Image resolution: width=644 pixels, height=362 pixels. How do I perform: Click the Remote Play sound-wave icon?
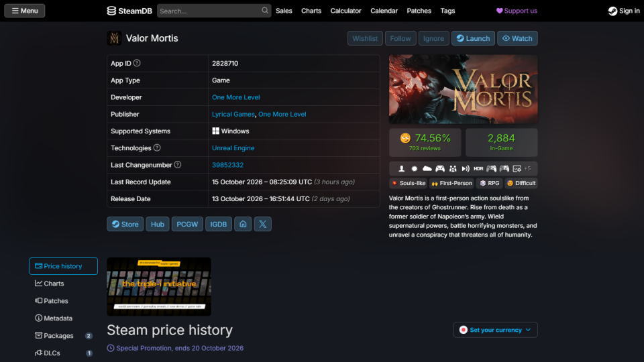(466, 168)
